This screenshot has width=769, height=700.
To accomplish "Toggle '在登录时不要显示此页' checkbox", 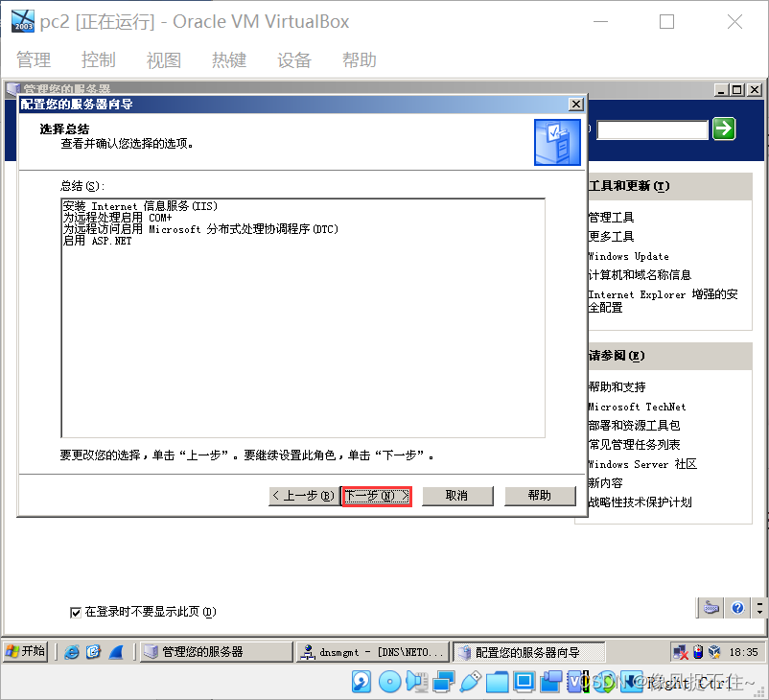I will [x=76, y=612].
